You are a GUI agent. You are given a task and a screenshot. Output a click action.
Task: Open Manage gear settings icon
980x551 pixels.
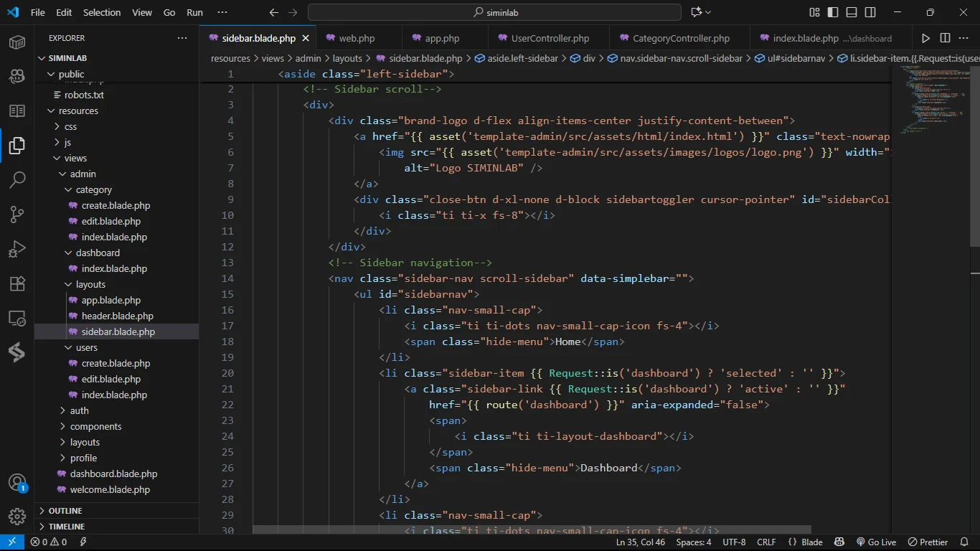(x=17, y=517)
